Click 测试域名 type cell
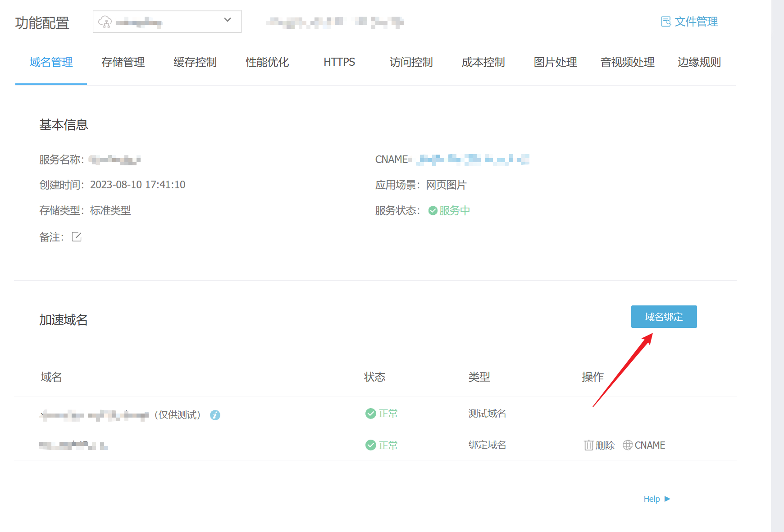The image size is (784, 532). pos(487,414)
